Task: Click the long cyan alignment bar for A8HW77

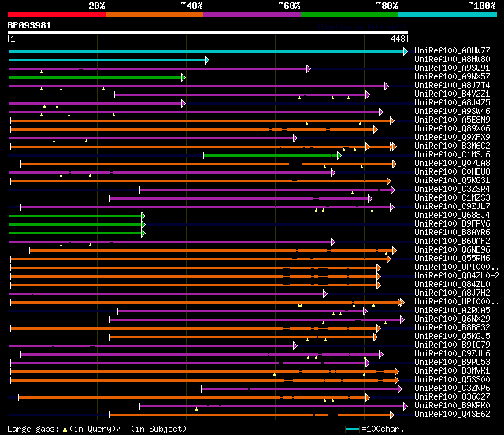Action: [206, 51]
